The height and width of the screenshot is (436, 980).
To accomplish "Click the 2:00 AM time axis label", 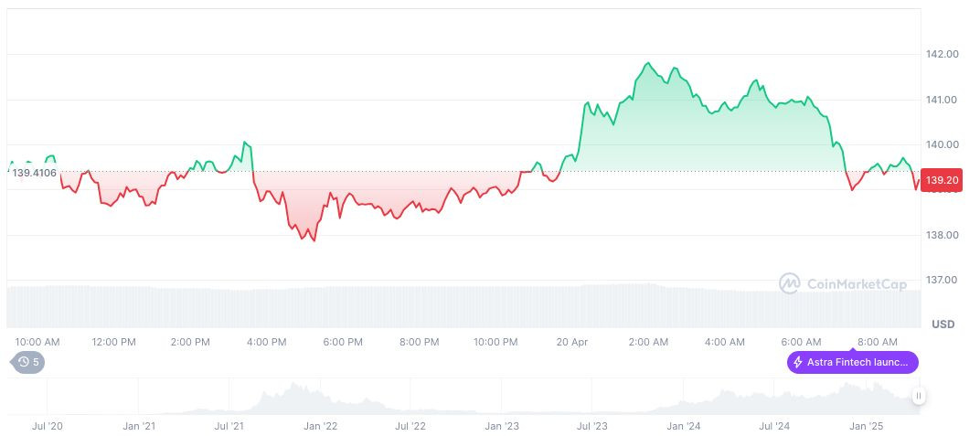I will (648, 342).
